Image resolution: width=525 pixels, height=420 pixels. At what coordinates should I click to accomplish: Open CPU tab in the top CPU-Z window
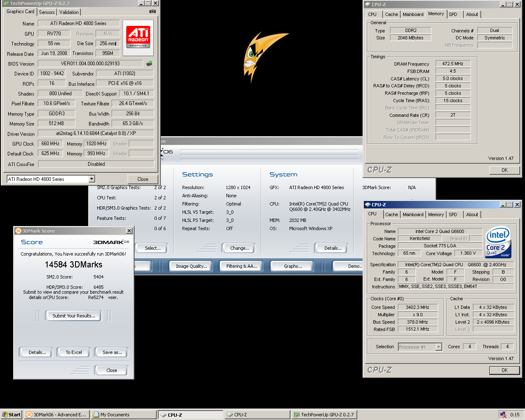click(x=372, y=14)
